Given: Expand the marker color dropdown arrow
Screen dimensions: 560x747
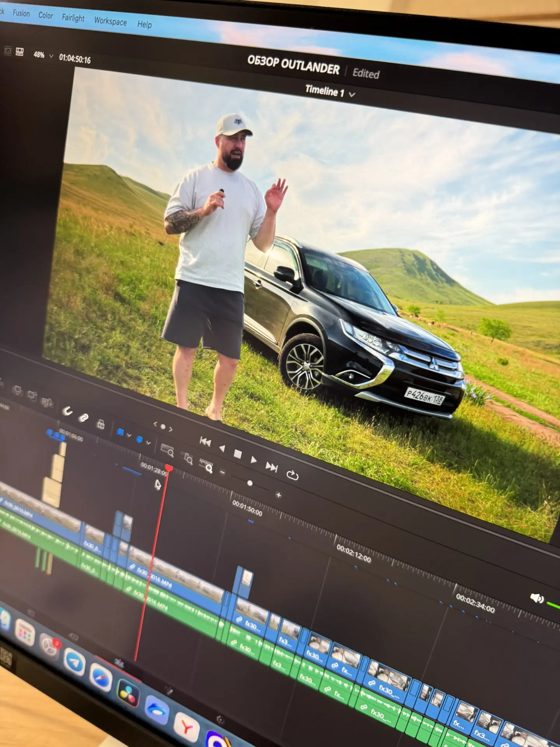Looking at the screenshot, I should pyautogui.click(x=148, y=442).
